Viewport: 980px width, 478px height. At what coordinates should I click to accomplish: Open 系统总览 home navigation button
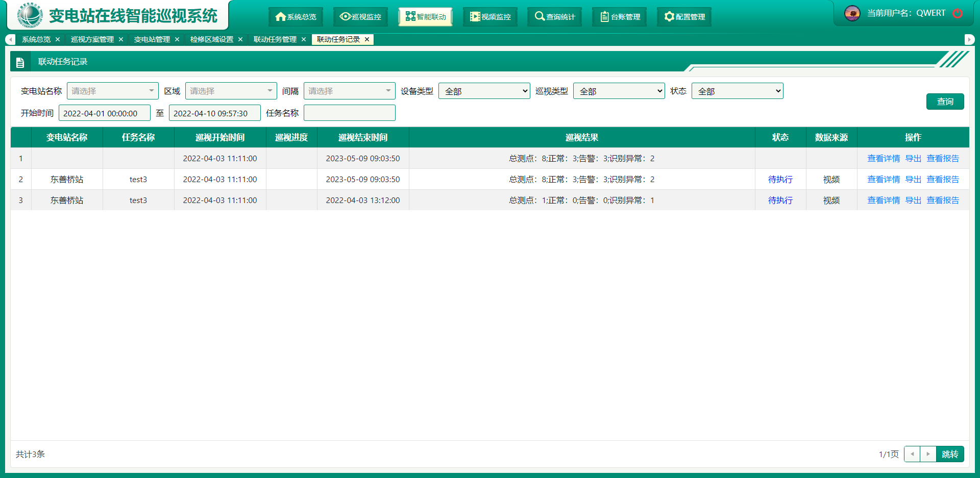point(296,17)
